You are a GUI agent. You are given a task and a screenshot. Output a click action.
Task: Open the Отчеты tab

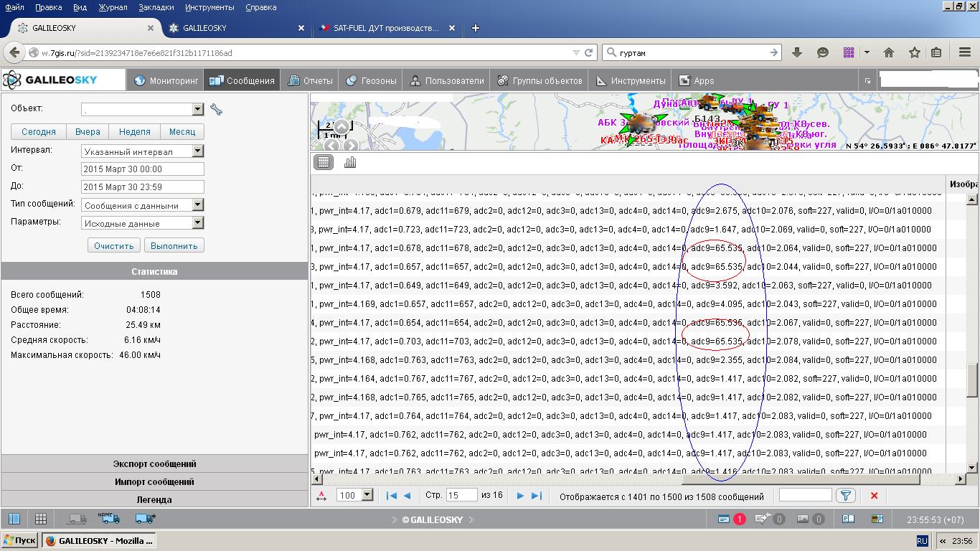(310, 80)
